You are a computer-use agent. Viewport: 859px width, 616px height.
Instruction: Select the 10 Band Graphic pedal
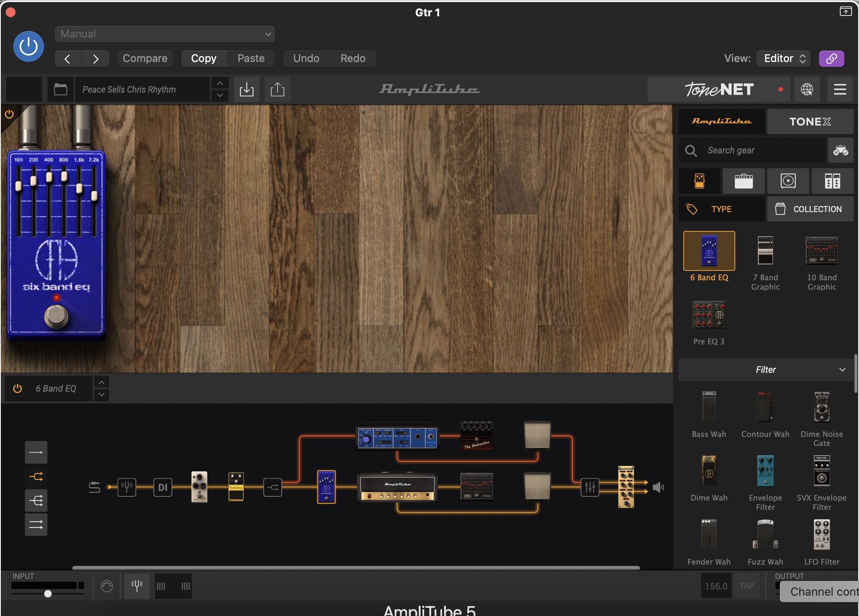[821, 250]
